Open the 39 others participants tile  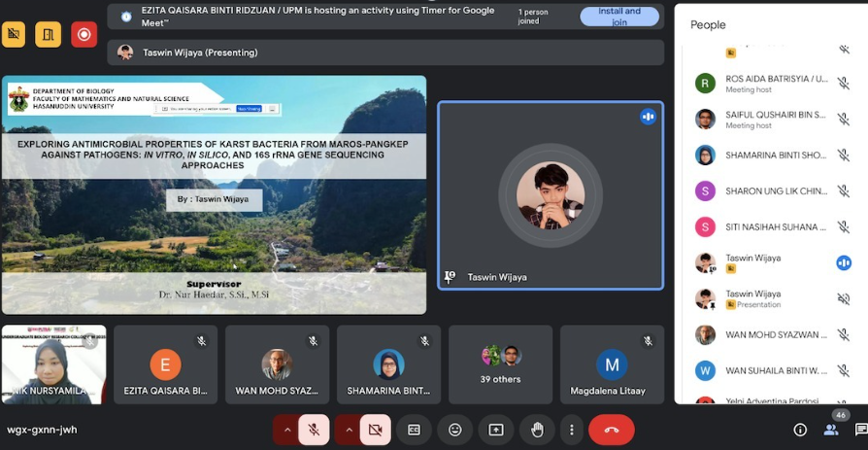click(x=500, y=364)
